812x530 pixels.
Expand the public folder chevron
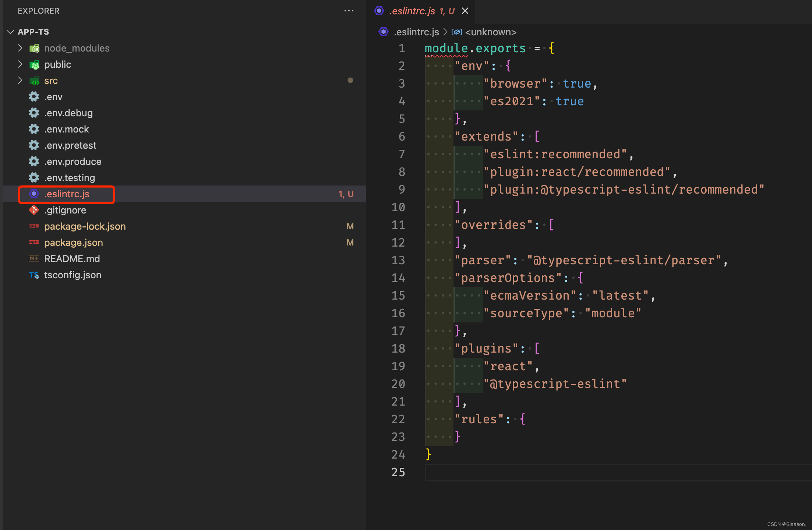click(x=20, y=64)
